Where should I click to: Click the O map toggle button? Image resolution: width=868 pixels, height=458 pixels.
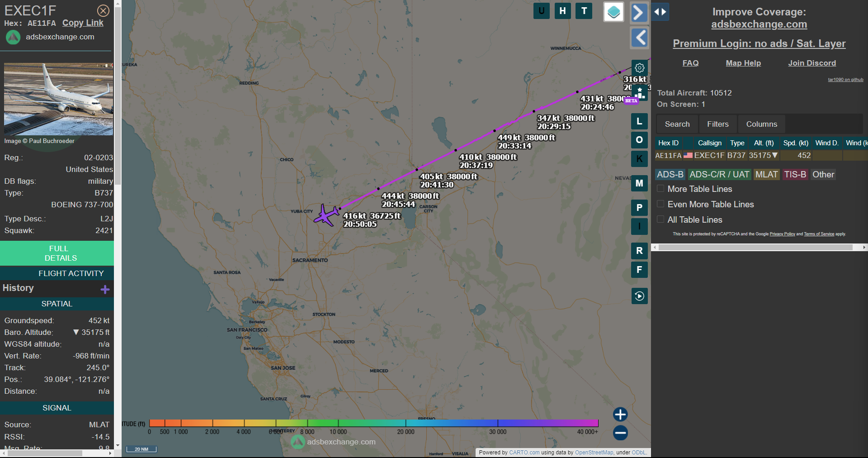tap(639, 140)
